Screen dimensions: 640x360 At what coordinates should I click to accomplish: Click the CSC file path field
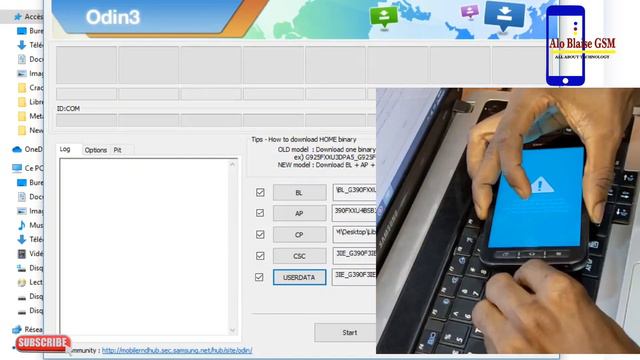coord(354,256)
